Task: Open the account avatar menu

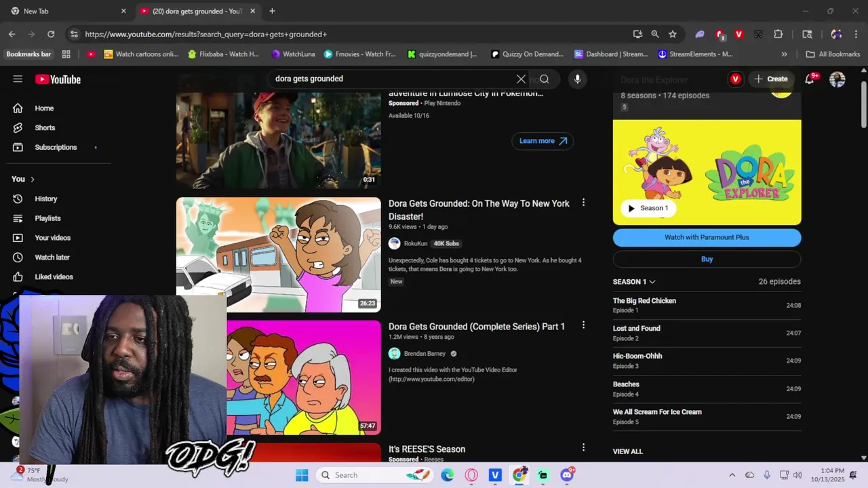Action: click(x=837, y=79)
